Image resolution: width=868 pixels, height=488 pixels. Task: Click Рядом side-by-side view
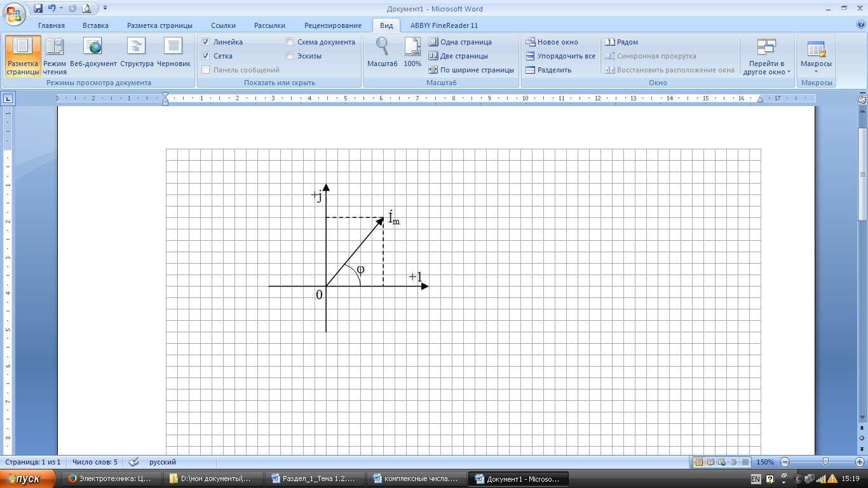coord(622,42)
